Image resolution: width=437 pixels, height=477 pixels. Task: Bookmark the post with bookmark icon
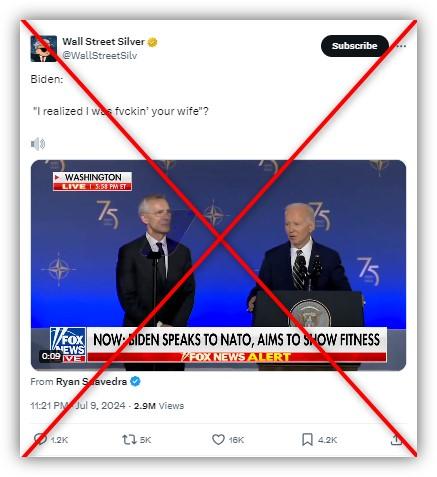[x=307, y=439]
